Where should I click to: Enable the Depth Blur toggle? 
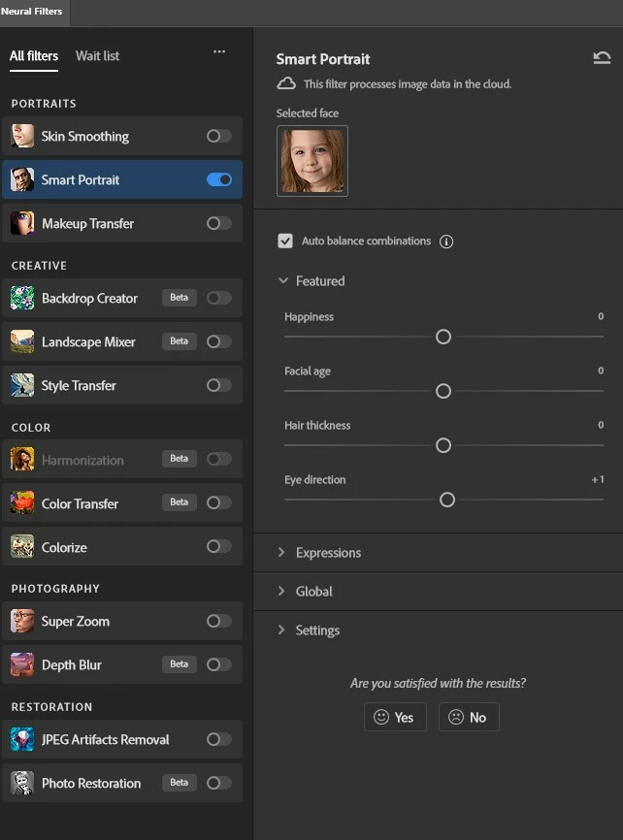[x=219, y=664]
